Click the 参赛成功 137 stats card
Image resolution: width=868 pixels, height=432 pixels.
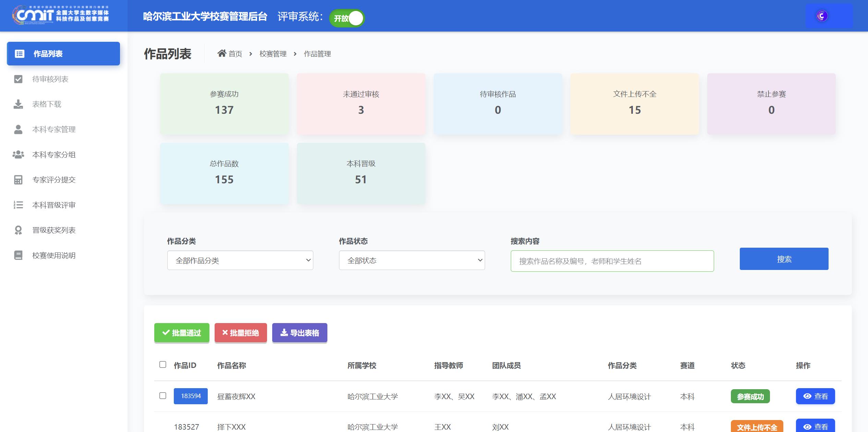(x=224, y=103)
